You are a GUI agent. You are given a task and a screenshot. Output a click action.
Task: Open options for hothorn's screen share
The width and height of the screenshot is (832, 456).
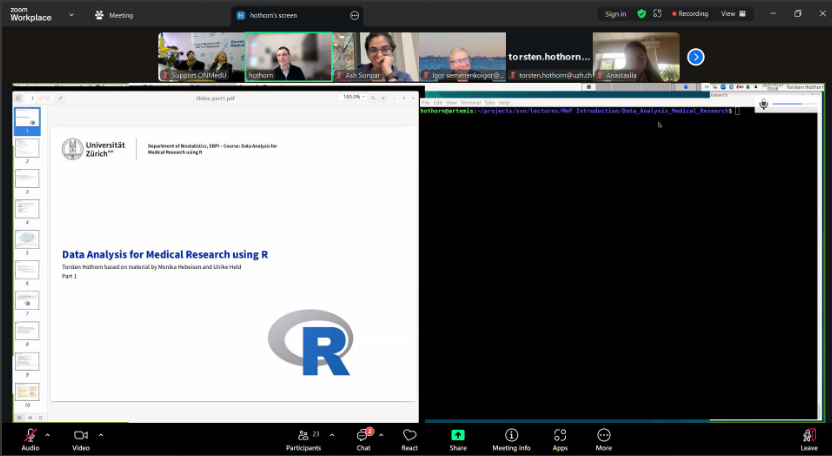(x=355, y=15)
